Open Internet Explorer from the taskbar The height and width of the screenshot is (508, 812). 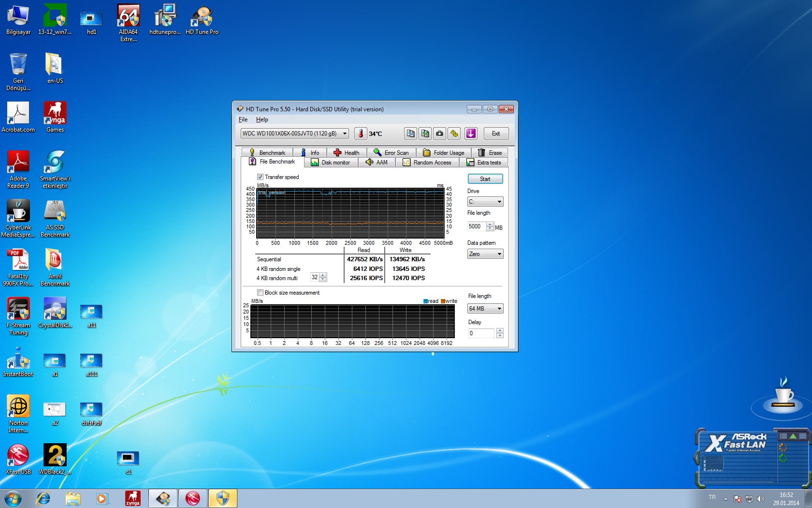43,498
